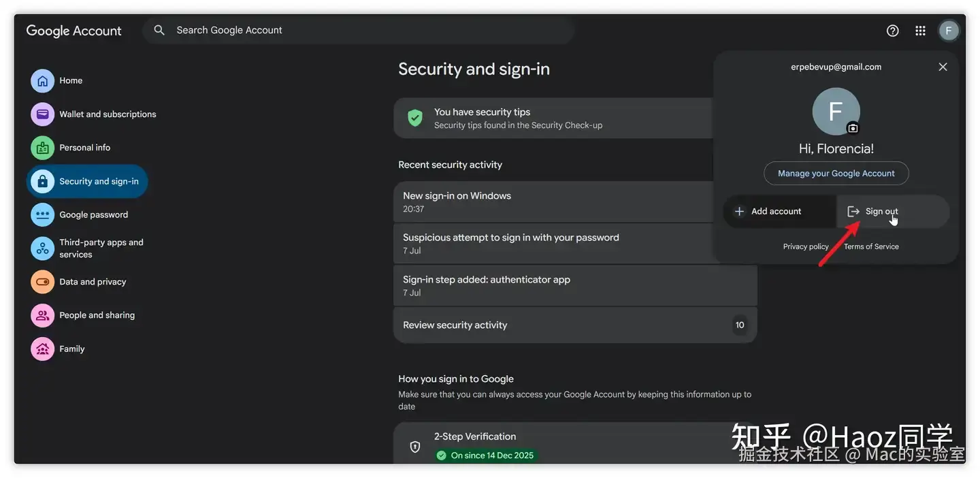Open Review security activity row
980x478 pixels.
pyautogui.click(x=575, y=325)
